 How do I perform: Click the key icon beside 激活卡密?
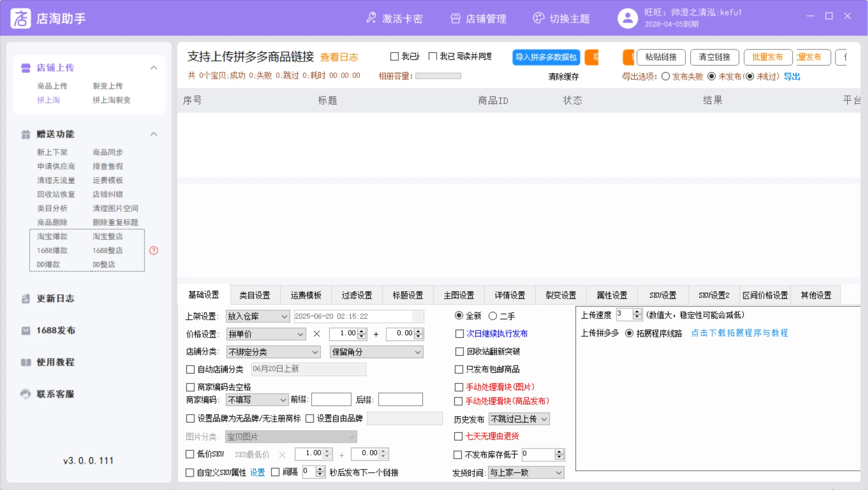(371, 18)
